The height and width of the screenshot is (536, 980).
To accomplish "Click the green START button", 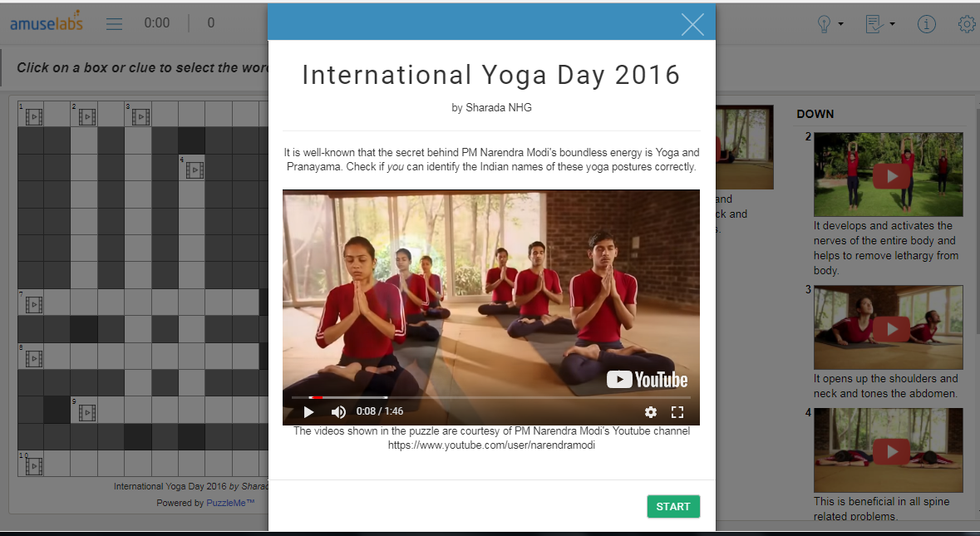I will tap(673, 507).
